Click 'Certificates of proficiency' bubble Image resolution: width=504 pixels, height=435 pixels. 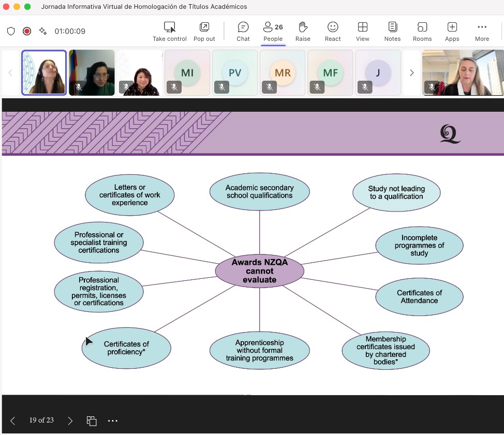click(126, 348)
